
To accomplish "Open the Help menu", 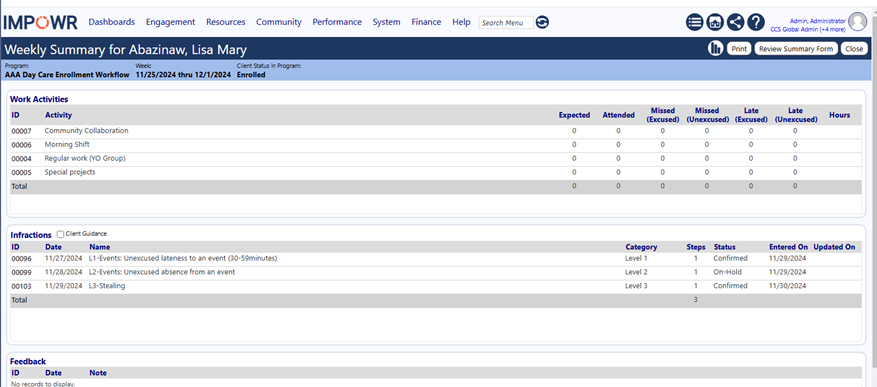I will 461,22.
